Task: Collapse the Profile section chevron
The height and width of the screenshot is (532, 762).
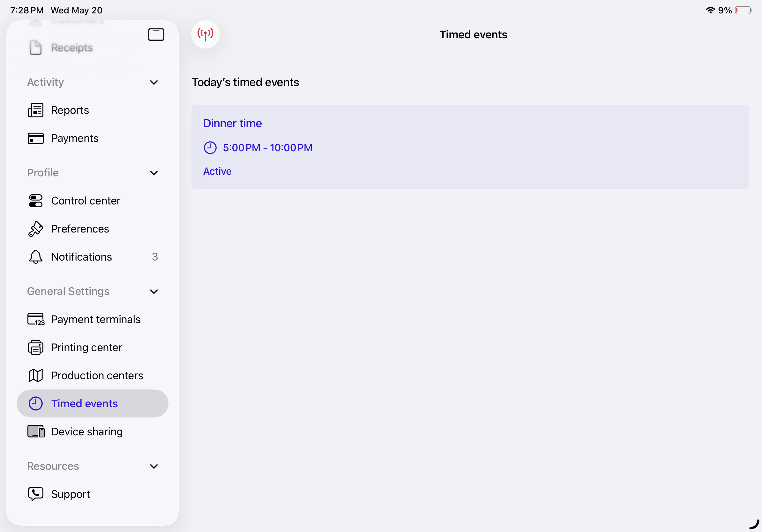Action: (154, 173)
